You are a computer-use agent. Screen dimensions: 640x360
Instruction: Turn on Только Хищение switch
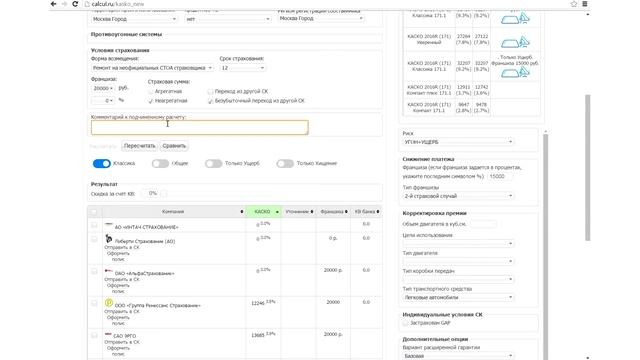[x=285, y=164]
